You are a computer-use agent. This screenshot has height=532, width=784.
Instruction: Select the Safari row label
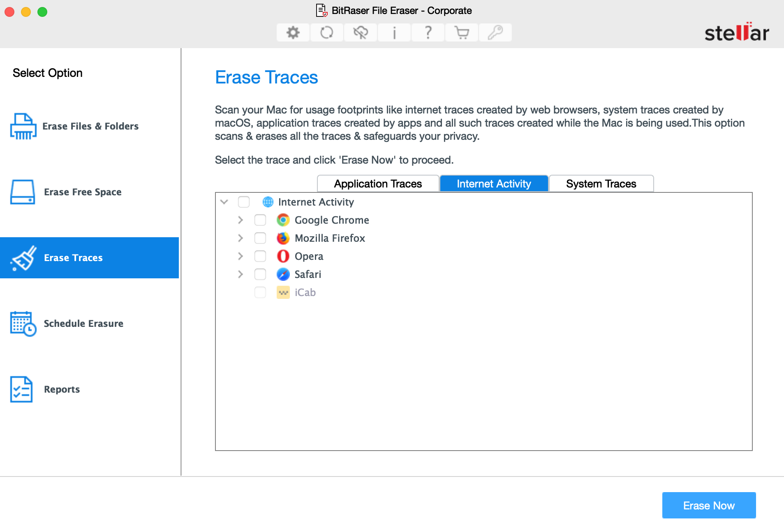(308, 274)
